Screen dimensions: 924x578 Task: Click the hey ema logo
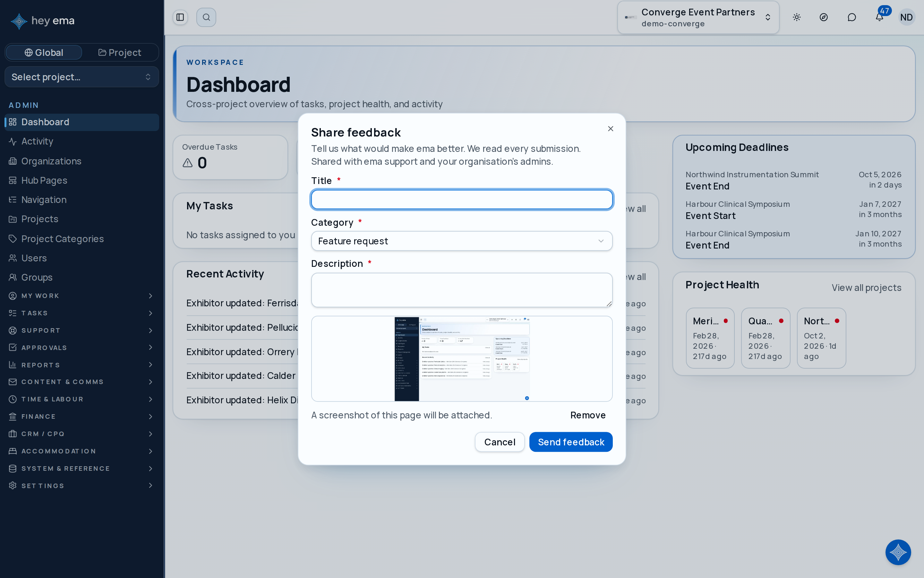[x=43, y=21]
